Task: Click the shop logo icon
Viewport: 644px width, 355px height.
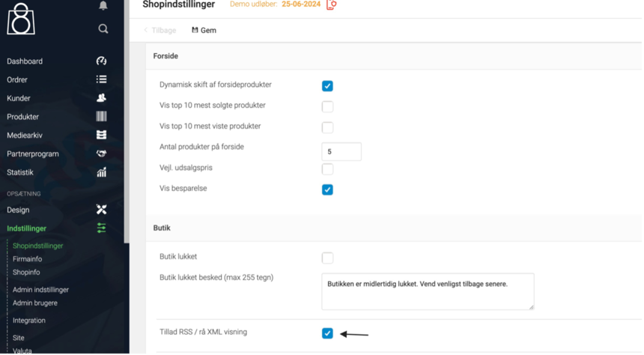Action: pyautogui.click(x=21, y=19)
